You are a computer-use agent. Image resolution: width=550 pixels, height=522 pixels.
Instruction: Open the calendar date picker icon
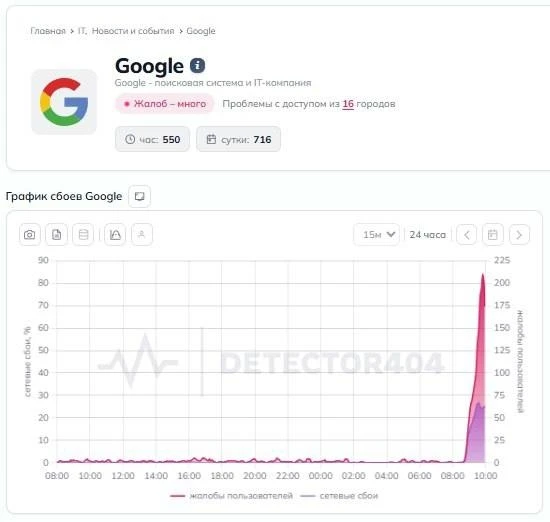(x=493, y=234)
